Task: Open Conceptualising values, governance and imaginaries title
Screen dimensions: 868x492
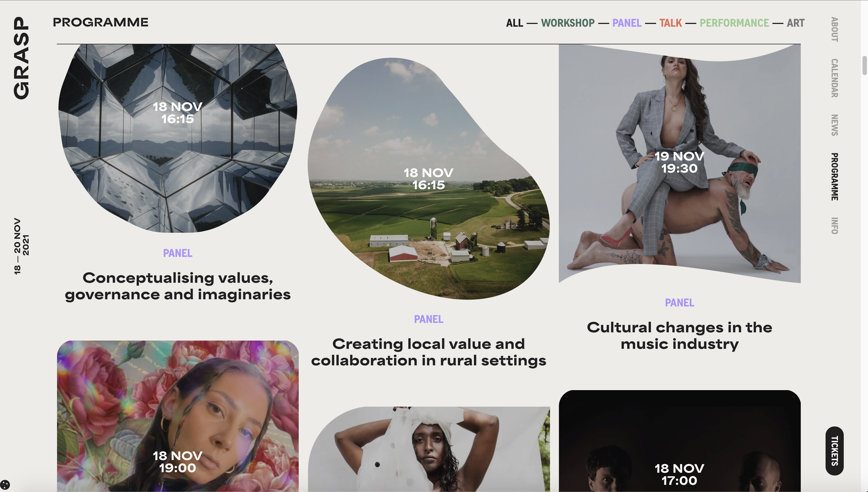Action: 177,286
